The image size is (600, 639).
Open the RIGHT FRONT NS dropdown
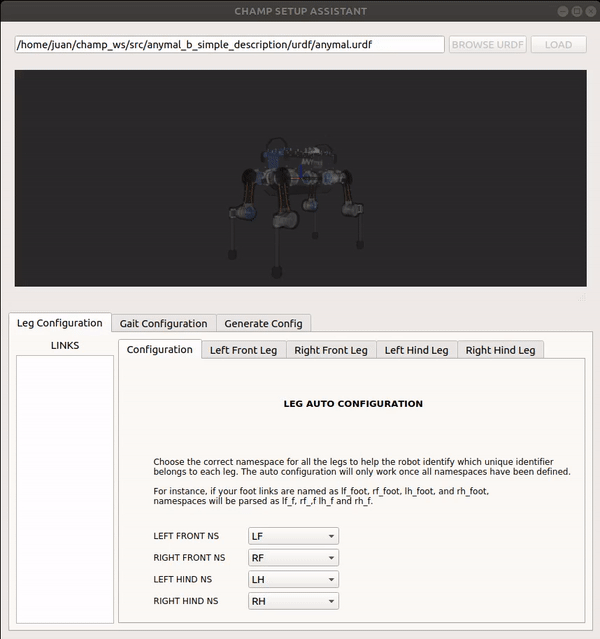coord(293,557)
